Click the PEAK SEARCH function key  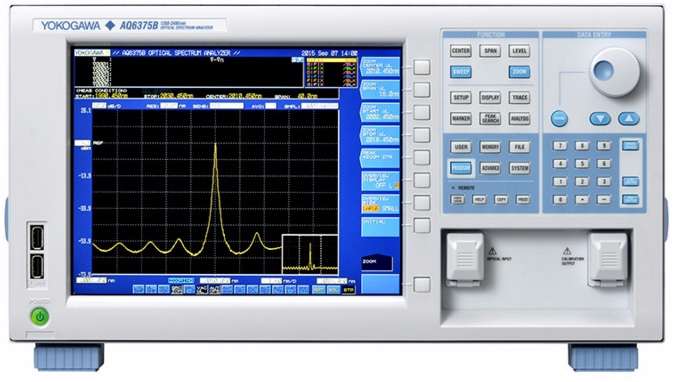click(x=490, y=119)
